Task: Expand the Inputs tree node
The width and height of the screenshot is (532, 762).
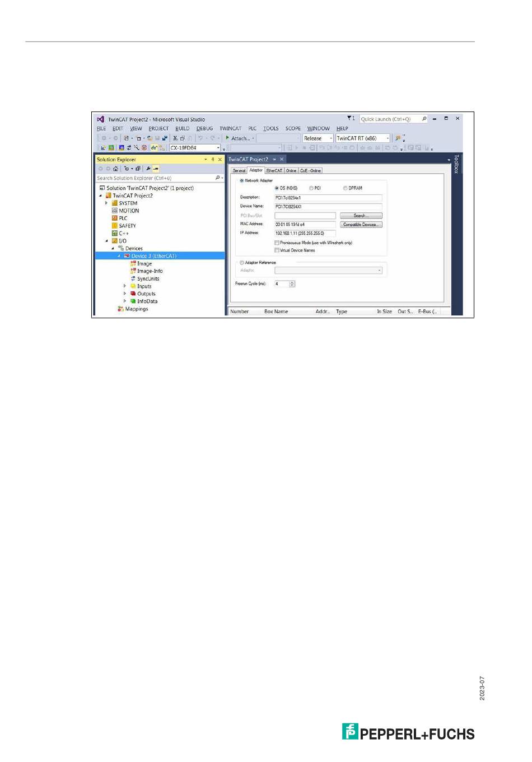Action: click(x=125, y=286)
